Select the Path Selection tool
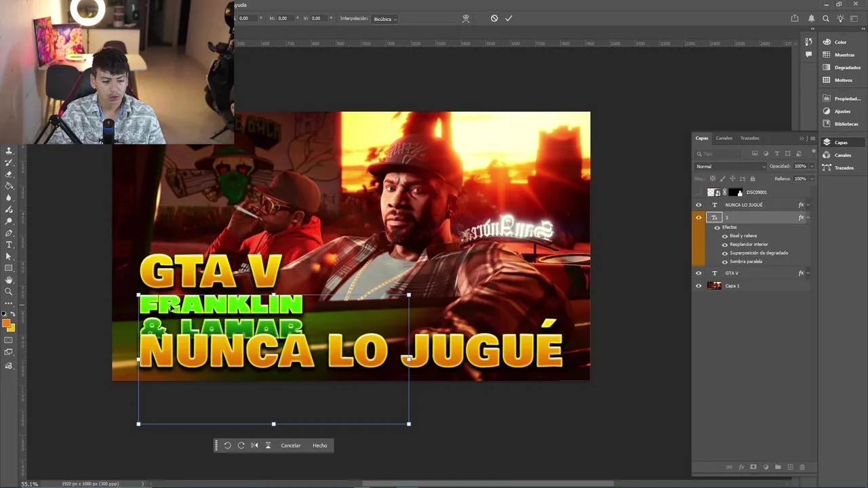This screenshot has height=488, width=868. pyautogui.click(x=9, y=256)
